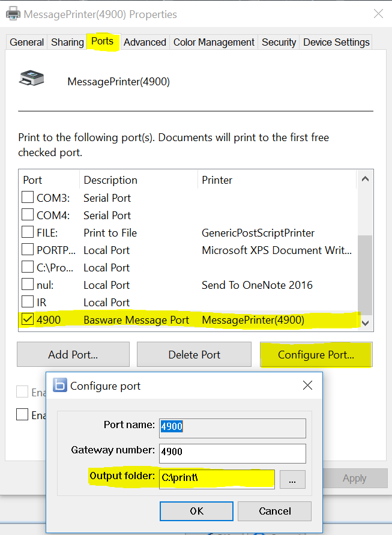Click the Port column header

tap(49, 180)
